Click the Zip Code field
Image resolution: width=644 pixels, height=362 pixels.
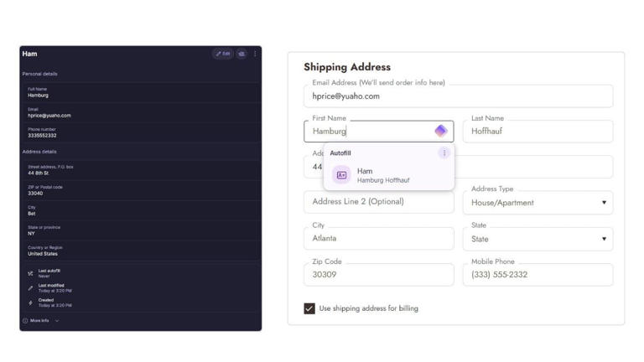pos(378,275)
